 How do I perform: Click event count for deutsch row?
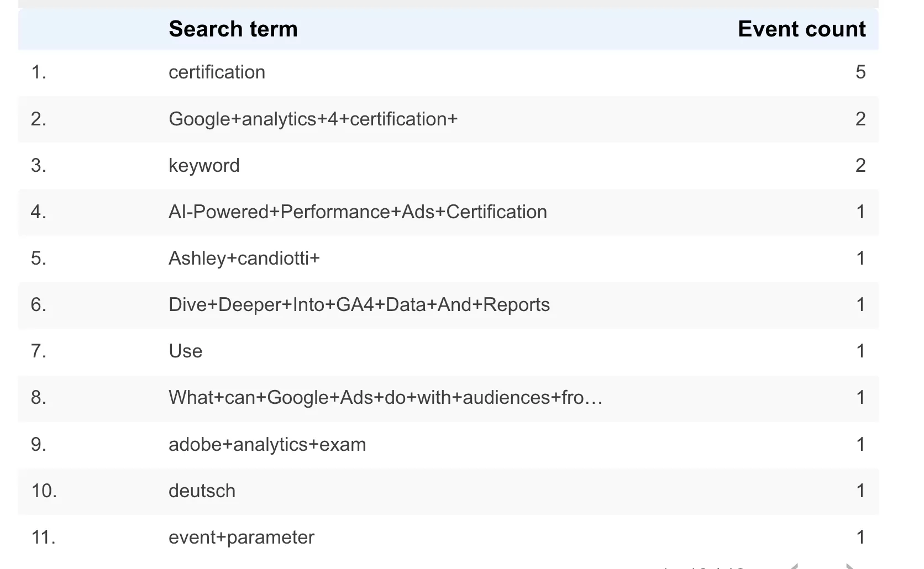point(860,491)
